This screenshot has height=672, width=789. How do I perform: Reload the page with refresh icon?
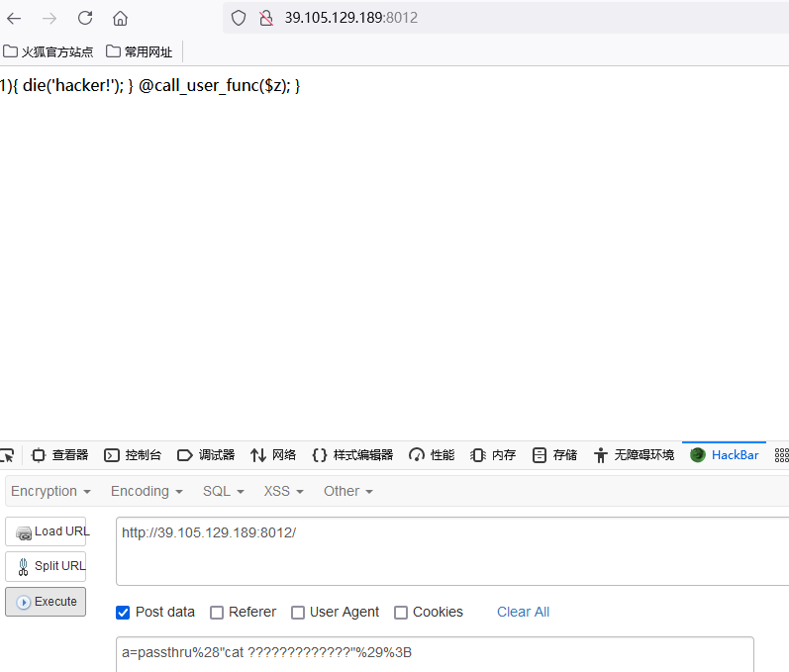coord(85,18)
